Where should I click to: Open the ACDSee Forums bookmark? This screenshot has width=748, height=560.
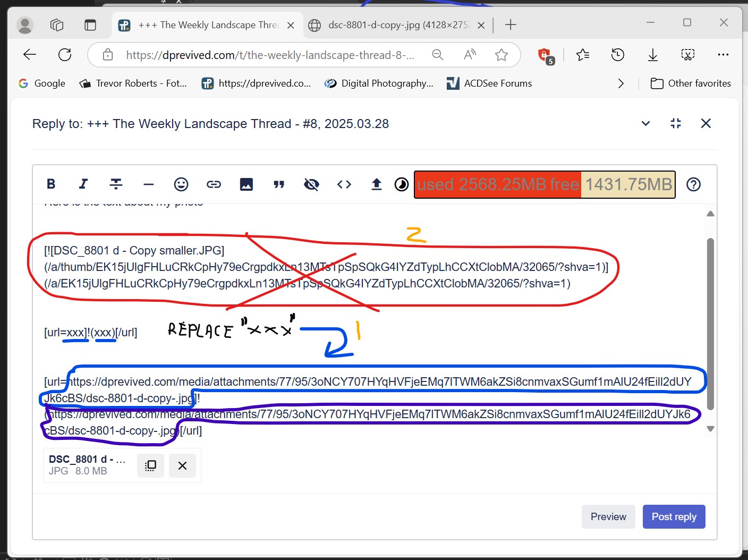[x=489, y=83]
